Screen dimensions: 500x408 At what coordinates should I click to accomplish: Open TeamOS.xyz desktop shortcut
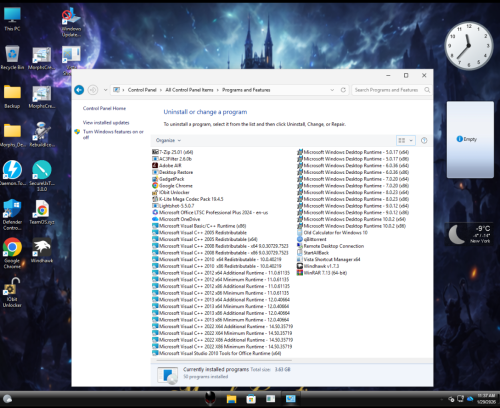[42, 212]
